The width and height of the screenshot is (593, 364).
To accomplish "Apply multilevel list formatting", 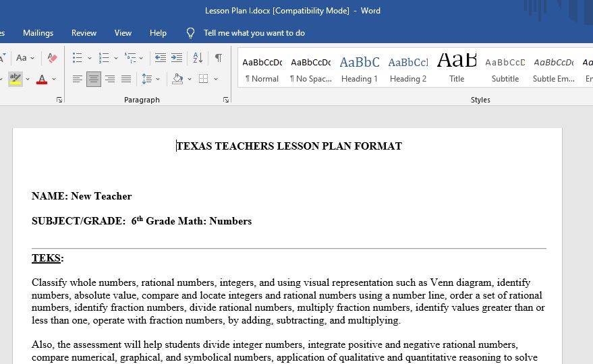I will [130, 58].
